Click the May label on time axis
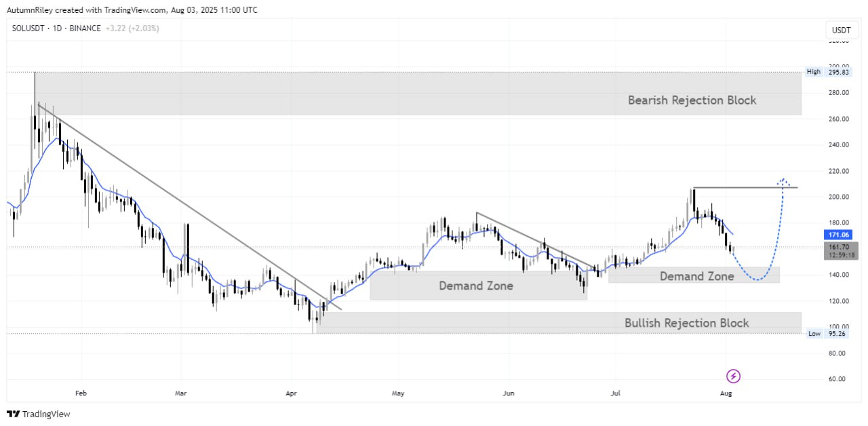The width and height of the screenshot is (868, 426). point(398,393)
